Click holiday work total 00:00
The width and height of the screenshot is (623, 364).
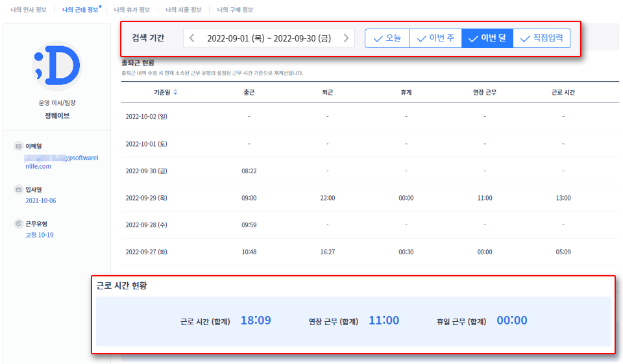512,321
